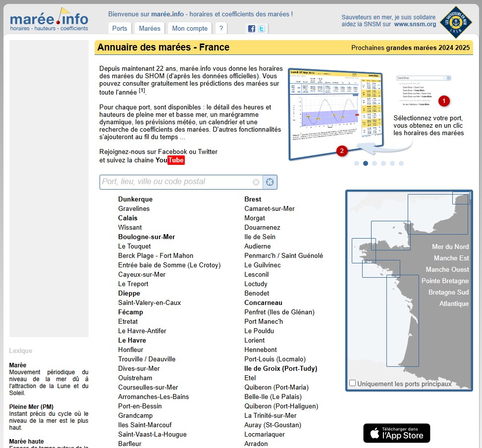482x448 pixels.
Task: Select 'Pointe Bretagne' region on the map
Action: [x=445, y=281]
